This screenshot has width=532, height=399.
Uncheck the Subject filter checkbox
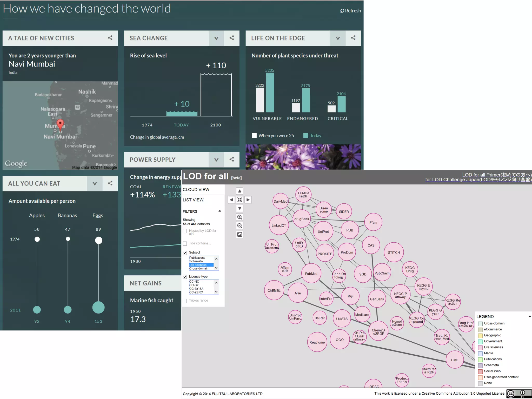(185, 253)
